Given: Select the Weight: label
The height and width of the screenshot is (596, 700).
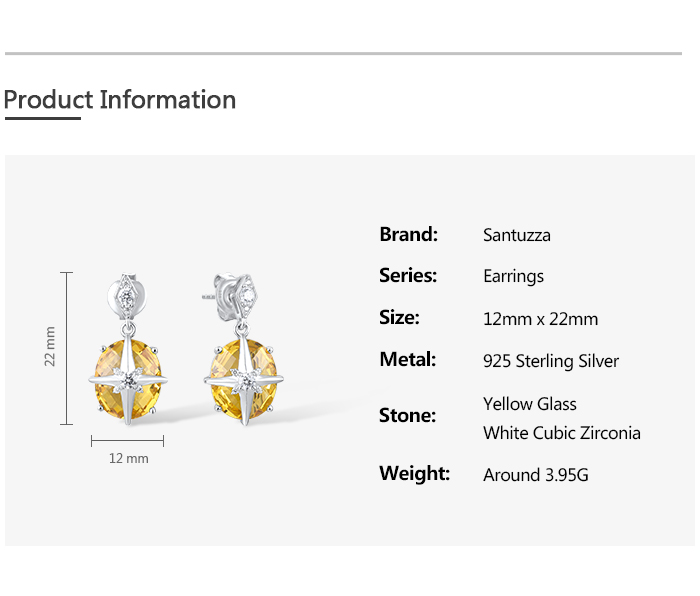Looking at the screenshot, I should (414, 473).
